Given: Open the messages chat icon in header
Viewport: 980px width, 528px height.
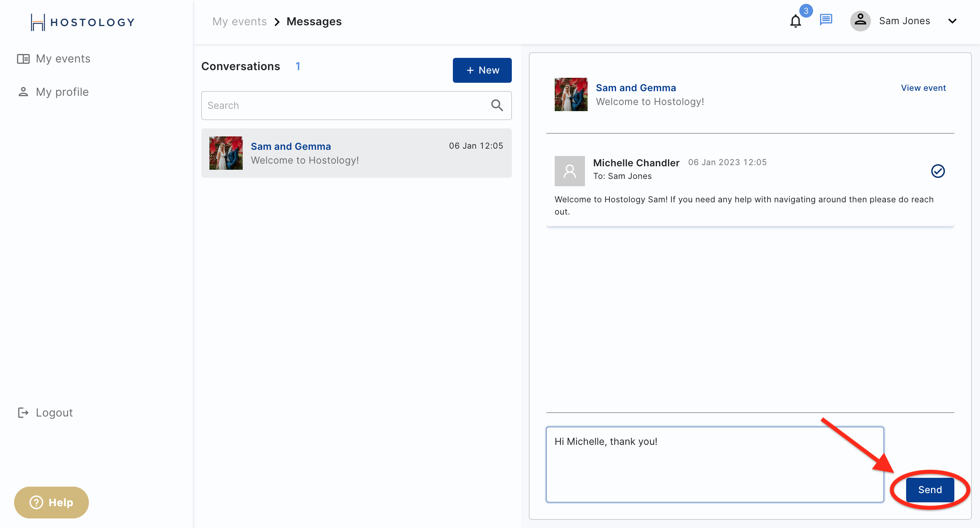Looking at the screenshot, I should tap(826, 20).
